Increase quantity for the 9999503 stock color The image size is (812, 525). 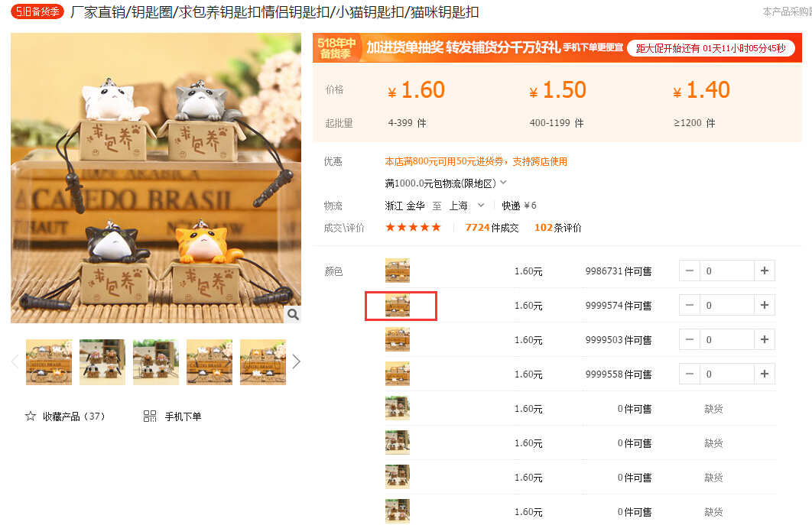[765, 339]
